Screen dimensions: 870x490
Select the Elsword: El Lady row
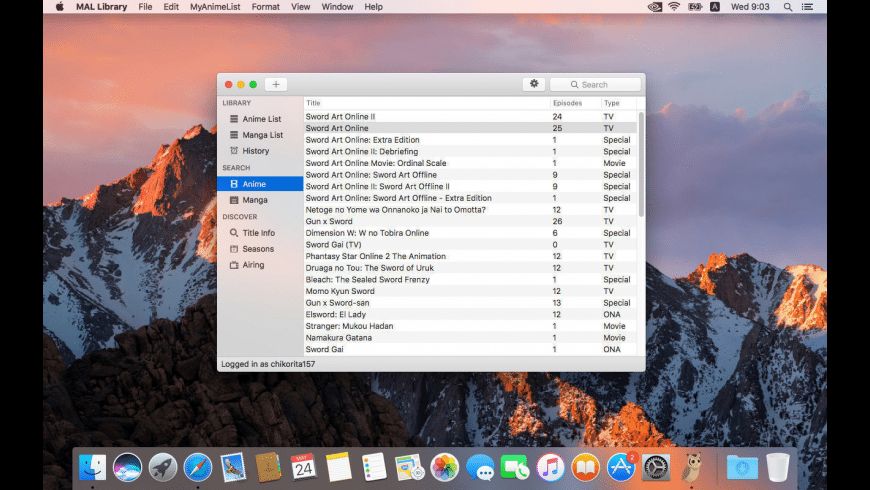(471, 315)
